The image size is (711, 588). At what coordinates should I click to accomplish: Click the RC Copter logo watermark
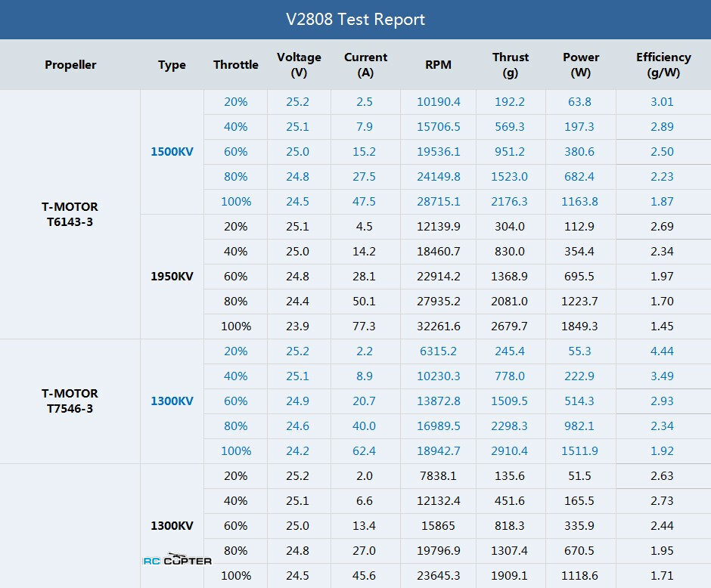click(x=178, y=560)
